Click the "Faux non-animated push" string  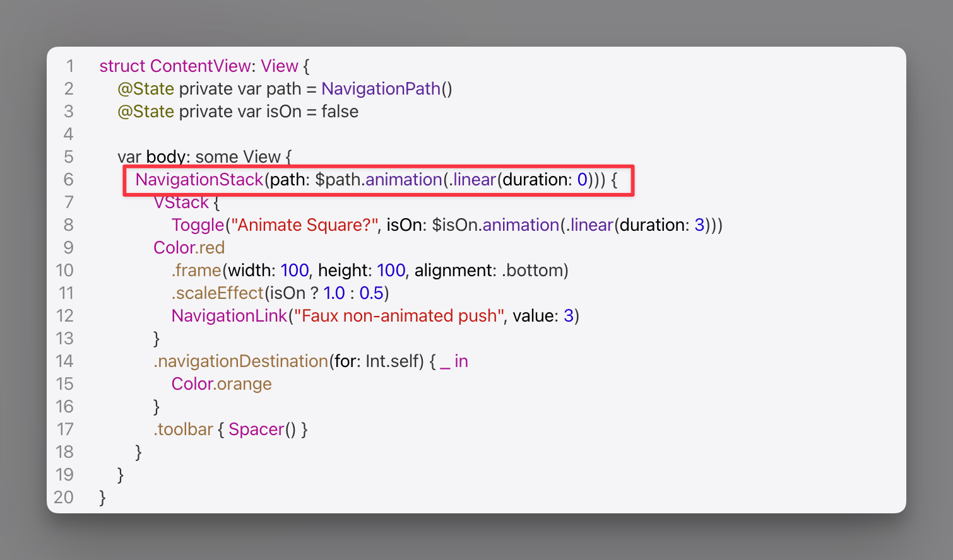pyautogui.click(x=399, y=316)
